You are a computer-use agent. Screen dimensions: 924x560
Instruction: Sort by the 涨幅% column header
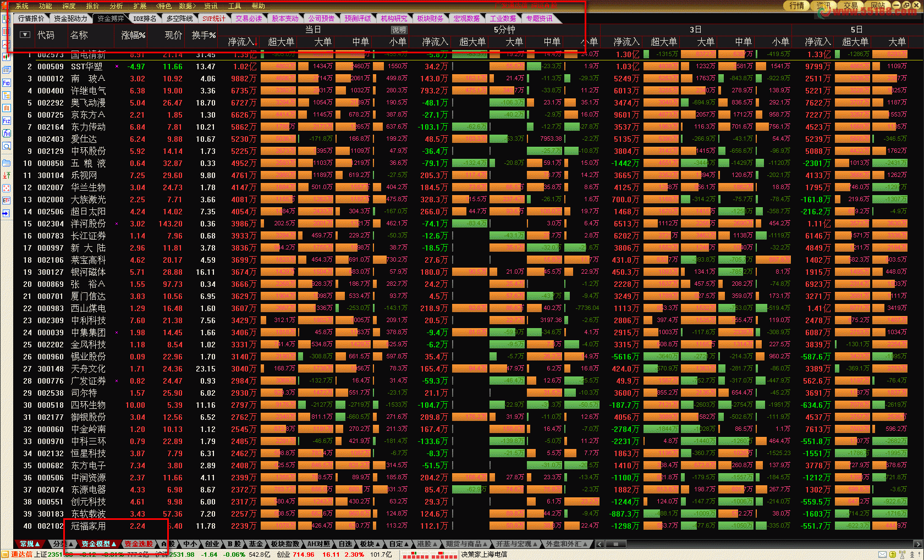pos(133,35)
